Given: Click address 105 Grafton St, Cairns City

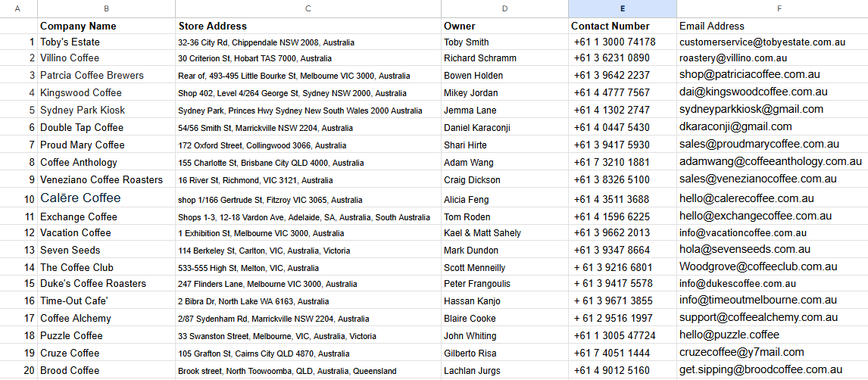Looking at the screenshot, I should (308, 353).
